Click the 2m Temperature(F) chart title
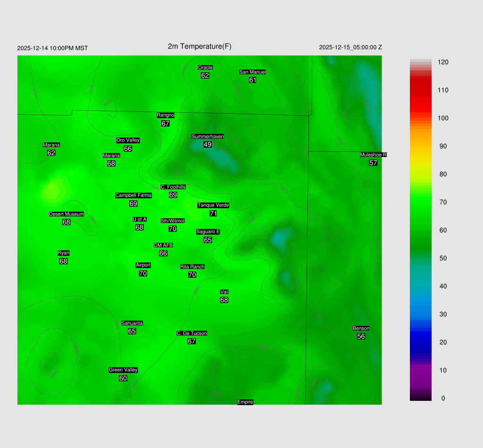The height and width of the screenshot is (448, 483). click(200, 46)
